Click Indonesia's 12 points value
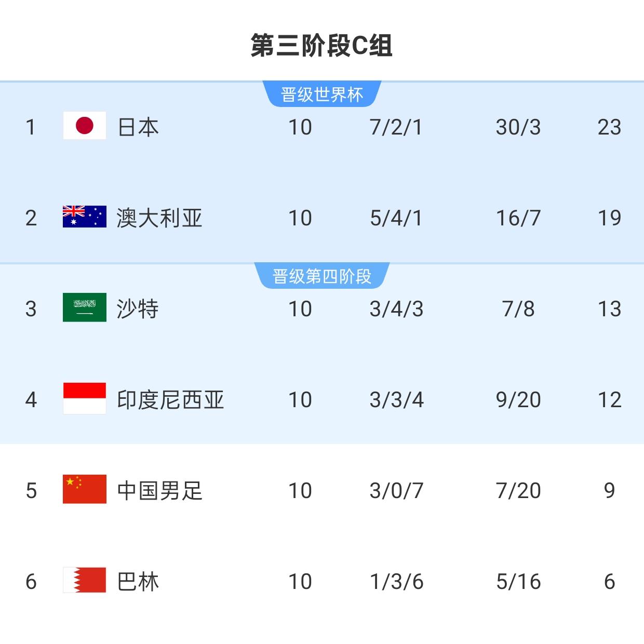This screenshot has width=644, height=644. (609, 400)
